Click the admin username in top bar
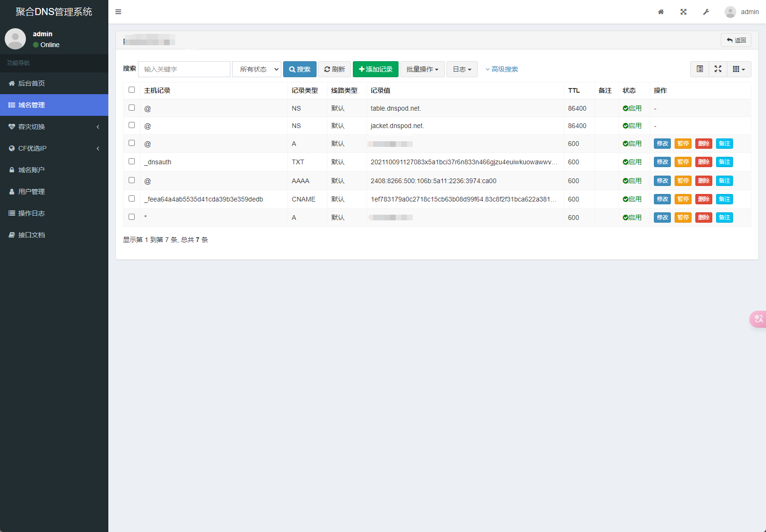The width and height of the screenshot is (766, 532). point(750,12)
